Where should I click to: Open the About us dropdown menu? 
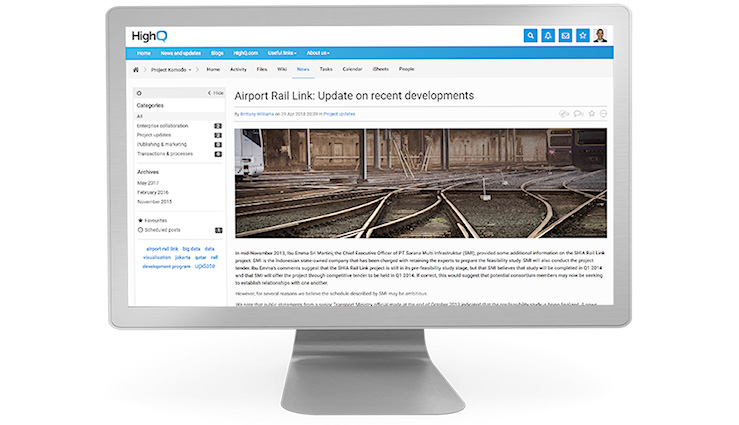click(x=318, y=53)
